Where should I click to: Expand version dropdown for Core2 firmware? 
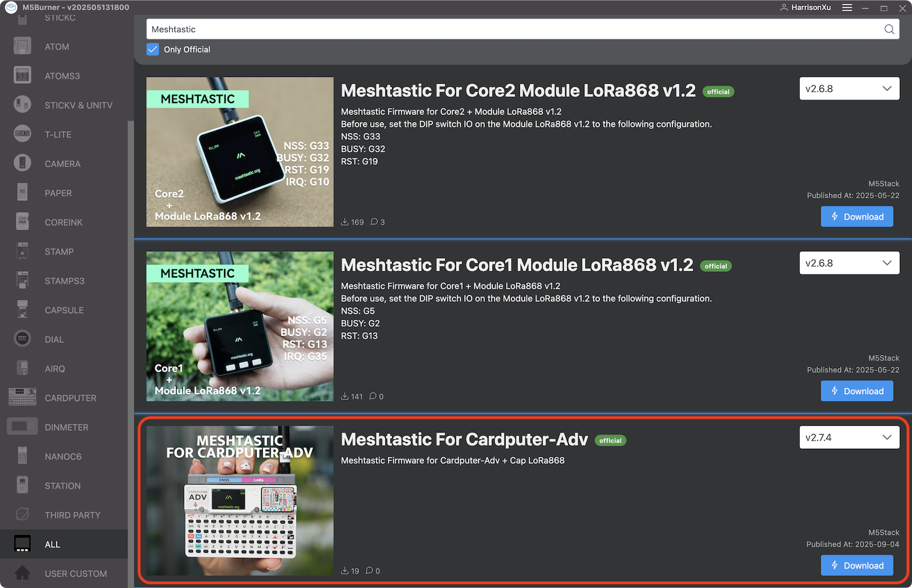click(849, 88)
